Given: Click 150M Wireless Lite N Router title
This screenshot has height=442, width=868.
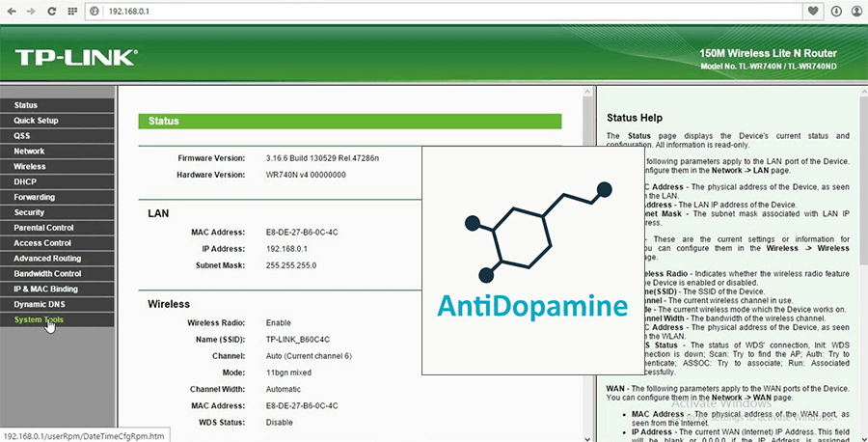Looking at the screenshot, I should [769, 54].
